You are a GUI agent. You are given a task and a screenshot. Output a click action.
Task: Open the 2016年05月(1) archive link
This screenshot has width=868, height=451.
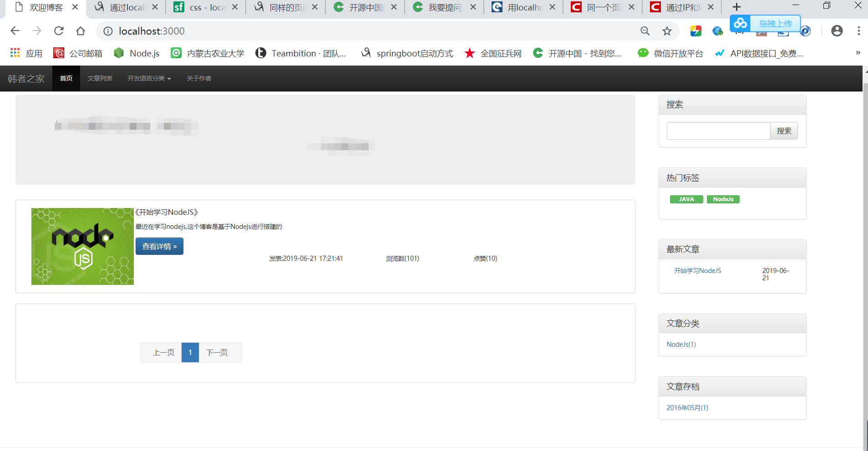pyautogui.click(x=687, y=408)
